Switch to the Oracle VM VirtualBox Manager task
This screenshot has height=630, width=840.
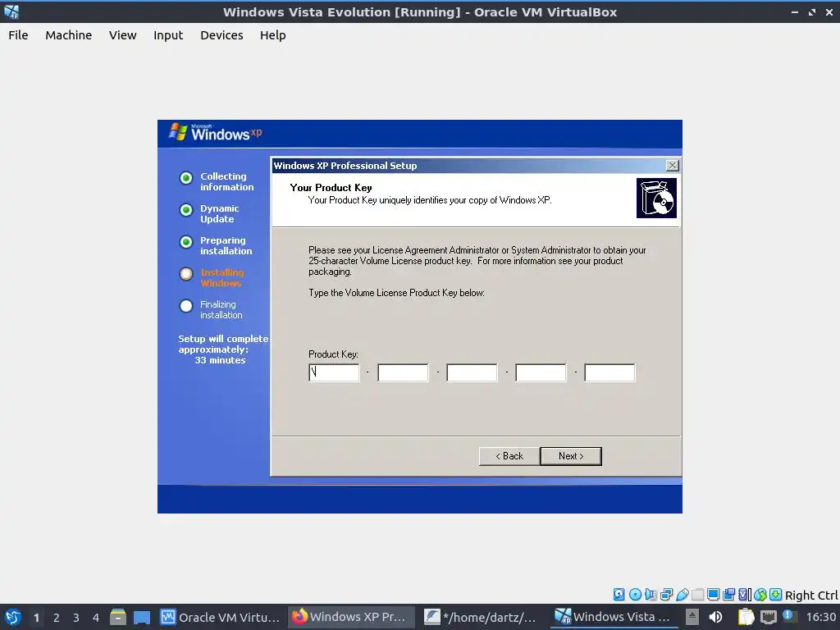coord(220,617)
